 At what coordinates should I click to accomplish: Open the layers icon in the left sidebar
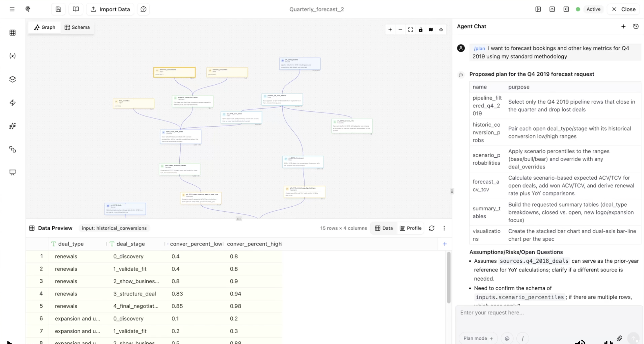tap(12, 79)
